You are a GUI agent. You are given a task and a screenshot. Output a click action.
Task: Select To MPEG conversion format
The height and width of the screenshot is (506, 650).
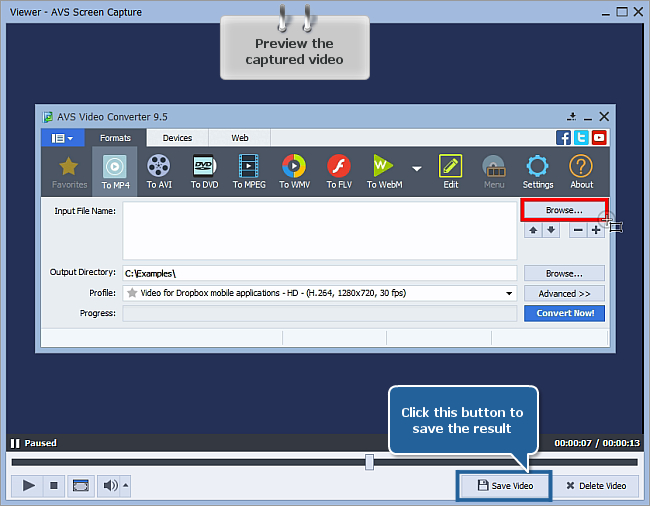click(249, 172)
